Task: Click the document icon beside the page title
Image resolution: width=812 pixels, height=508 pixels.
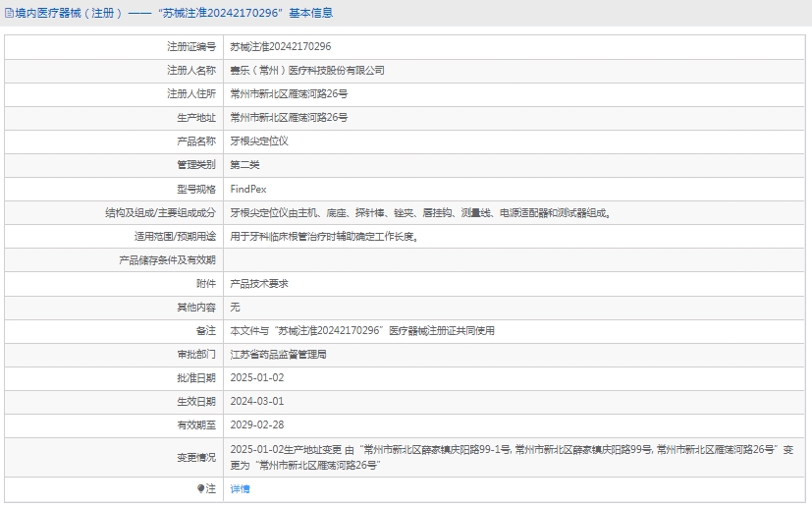Action: 8,13
